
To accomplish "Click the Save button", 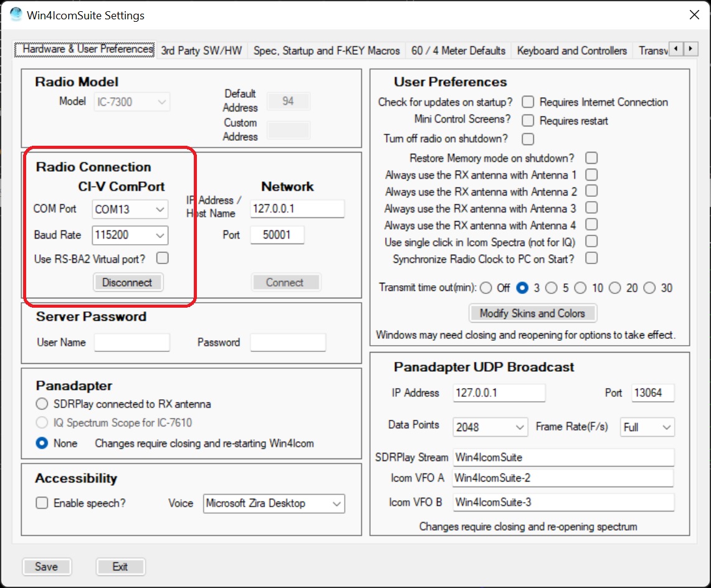I will (x=46, y=567).
